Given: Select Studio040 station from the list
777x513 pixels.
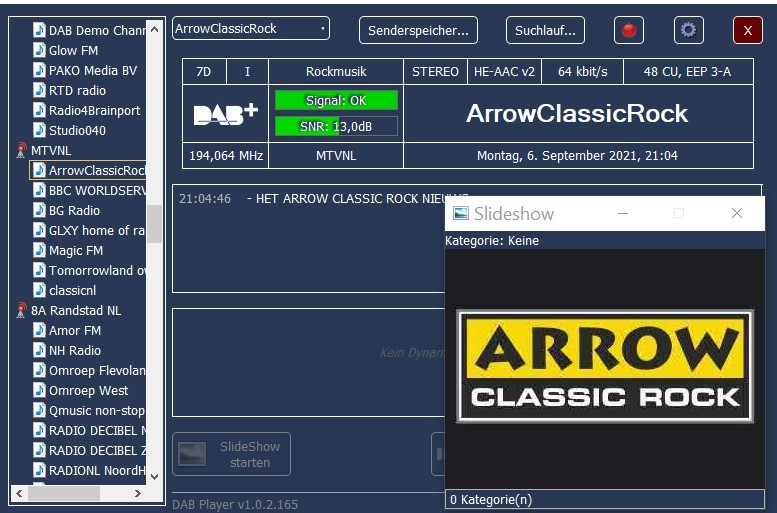Looking at the screenshot, I should pyautogui.click(x=77, y=131).
